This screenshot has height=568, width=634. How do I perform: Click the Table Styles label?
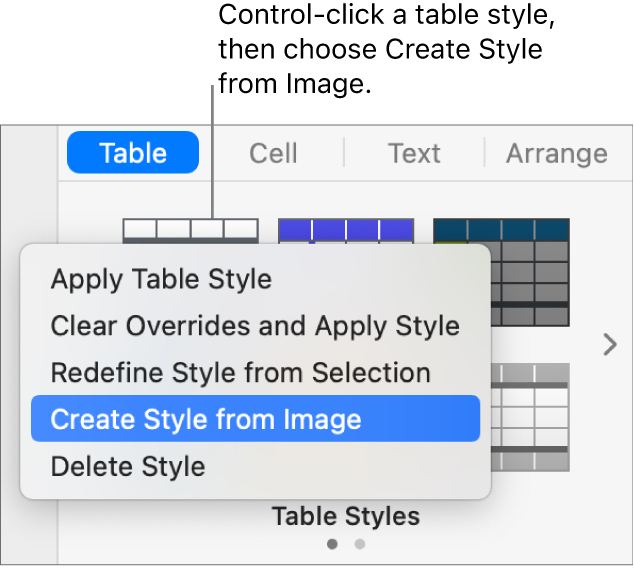[x=346, y=516]
